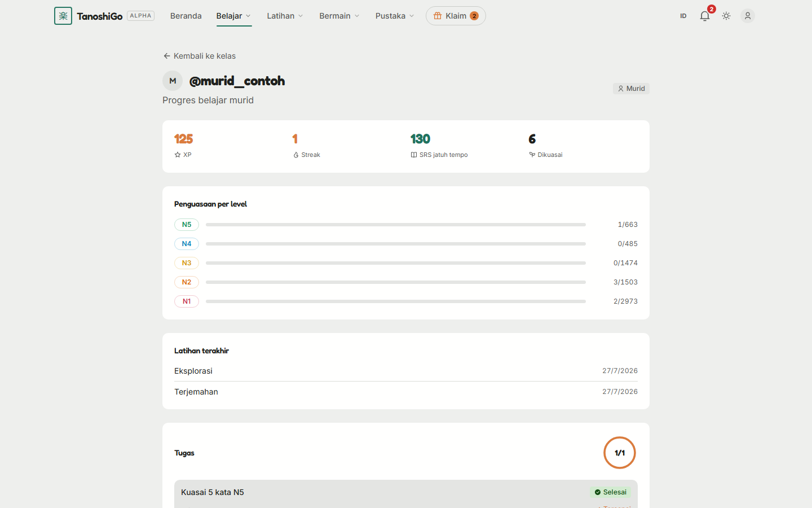This screenshot has height=508, width=812.
Task: Click the M avatar circle
Action: pos(173,81)
